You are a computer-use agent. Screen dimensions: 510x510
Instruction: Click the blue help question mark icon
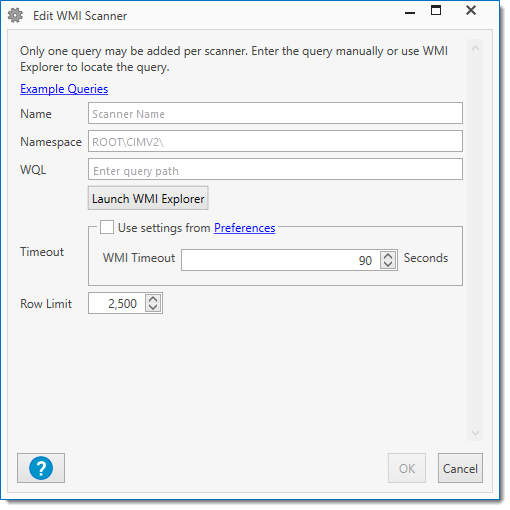41,468
